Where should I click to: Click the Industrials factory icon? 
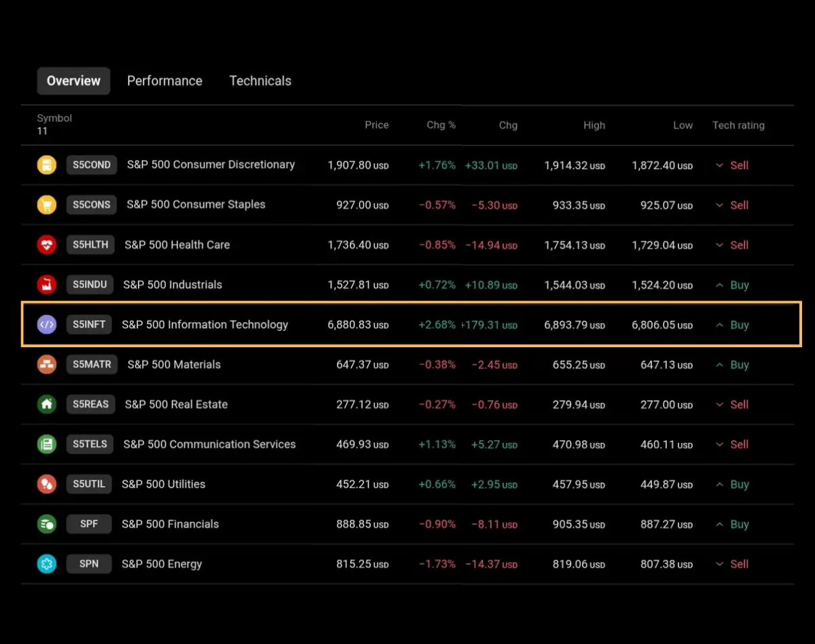(x=47, y=285)
